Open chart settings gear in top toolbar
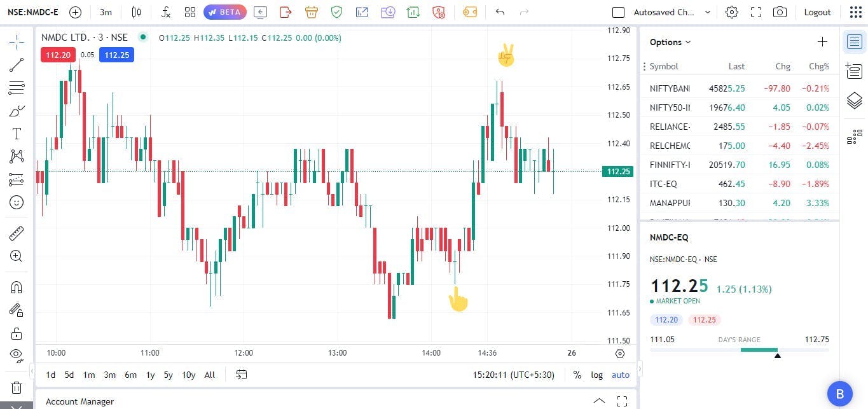The width and height of the screenshot is (868, 409). [732, 12]
